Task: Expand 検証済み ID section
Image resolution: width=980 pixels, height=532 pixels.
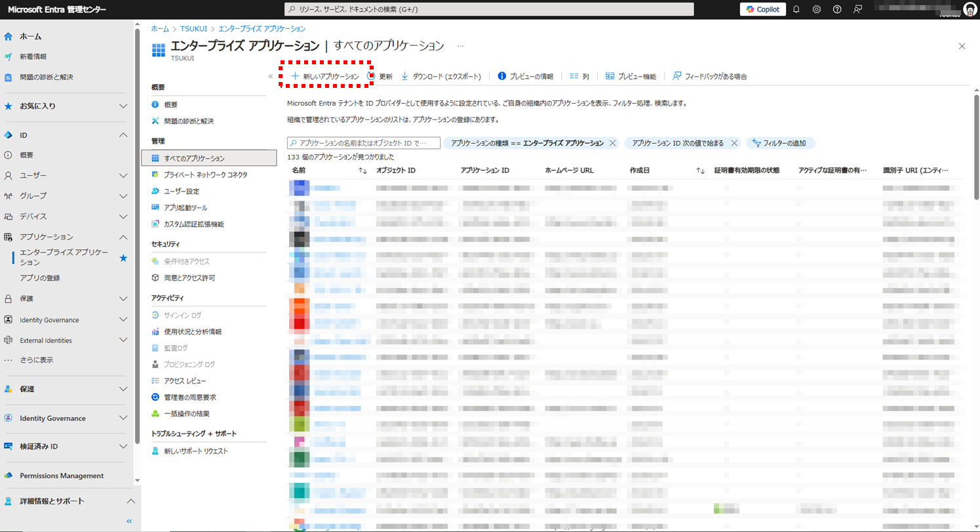Action: pyautogui.click(x=123, y=447)
